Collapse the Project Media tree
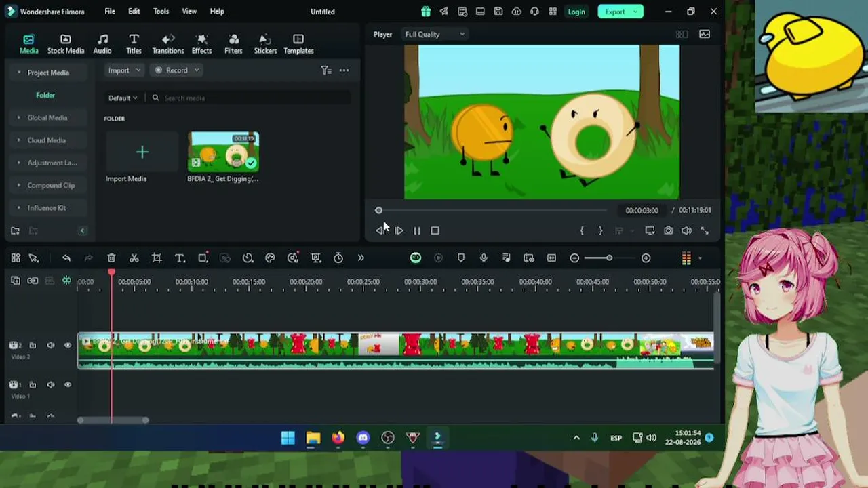 click(x=19, y=73)
